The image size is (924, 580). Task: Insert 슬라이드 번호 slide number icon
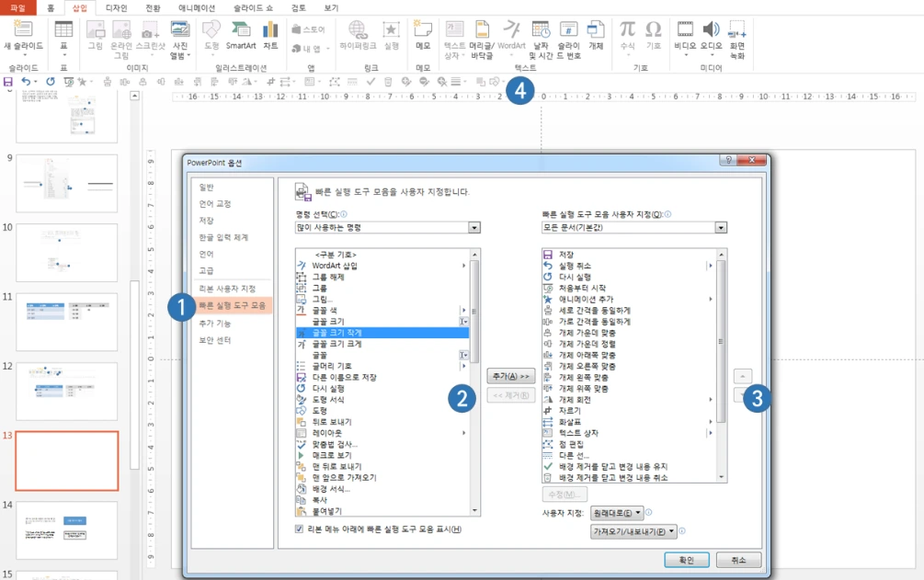(x=569, y=29)
